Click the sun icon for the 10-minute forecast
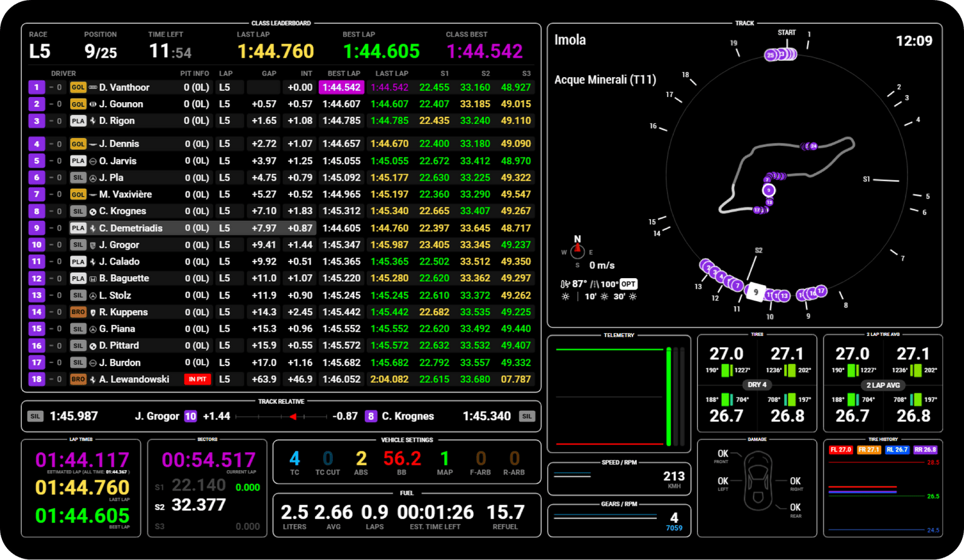The height and width of the screenshot is (560, 964). pos(605,296)
